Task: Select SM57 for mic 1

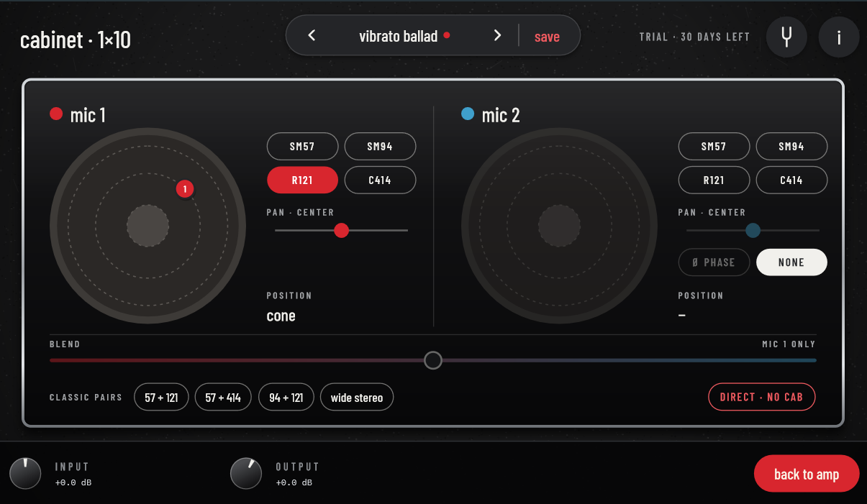Action: tap(302, 147)
